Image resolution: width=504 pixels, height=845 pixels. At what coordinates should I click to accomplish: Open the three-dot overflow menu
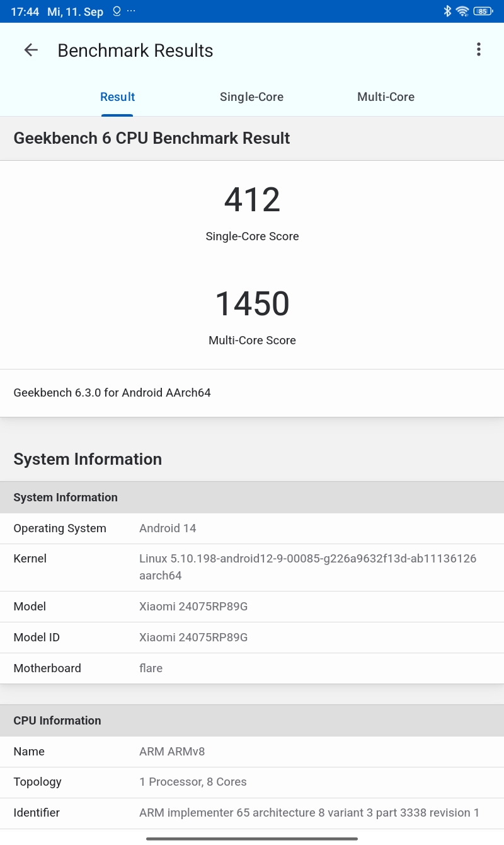479,50
